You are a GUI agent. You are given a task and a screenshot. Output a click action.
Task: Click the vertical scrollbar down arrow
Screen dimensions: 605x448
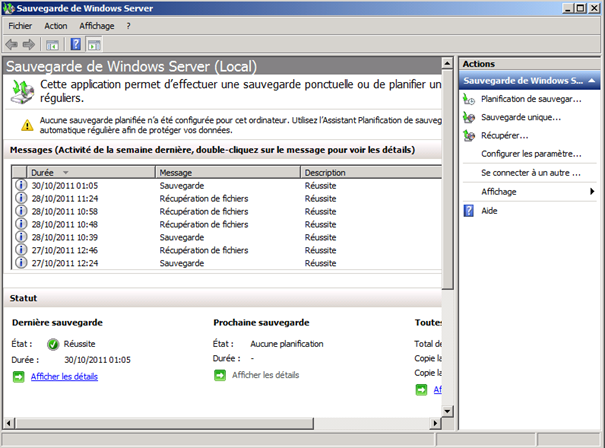coord(447,411)
